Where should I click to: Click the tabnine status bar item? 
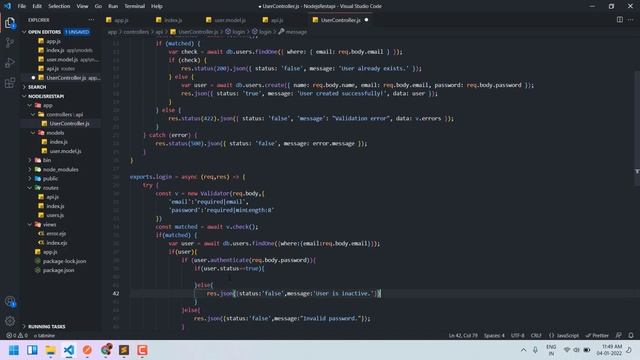[44, 336]
